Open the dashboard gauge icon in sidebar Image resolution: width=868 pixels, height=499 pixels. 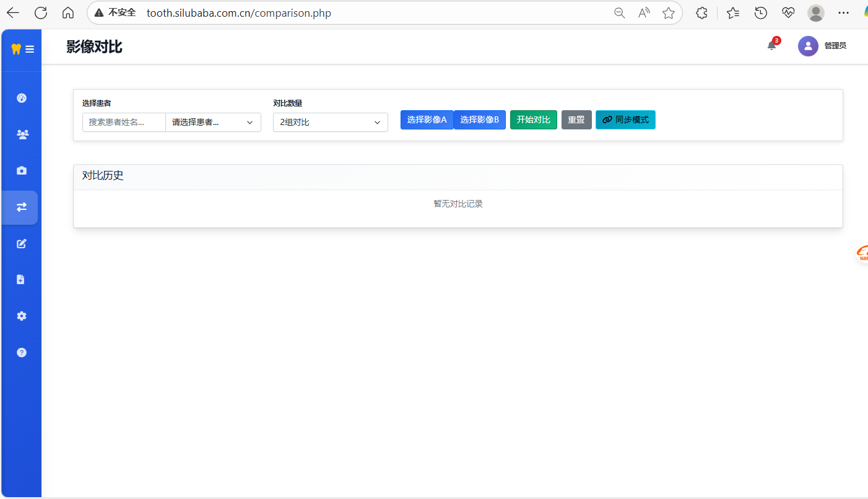coord(22,98)
